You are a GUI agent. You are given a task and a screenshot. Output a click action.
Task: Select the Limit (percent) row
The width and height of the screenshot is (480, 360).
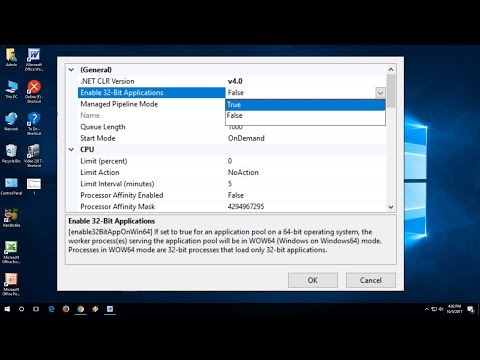(232, 161)
